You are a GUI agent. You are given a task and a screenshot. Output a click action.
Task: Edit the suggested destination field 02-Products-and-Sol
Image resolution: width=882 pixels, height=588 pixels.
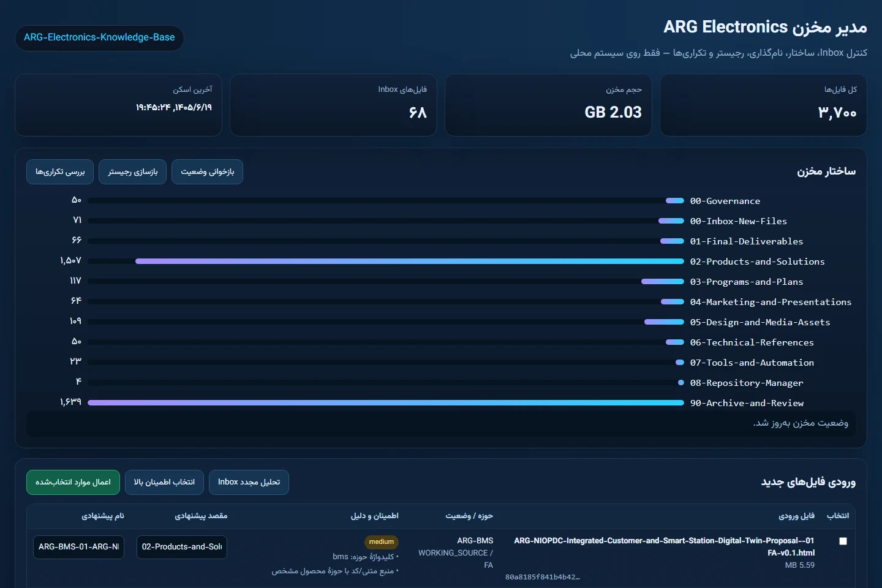tap(182, 547)
